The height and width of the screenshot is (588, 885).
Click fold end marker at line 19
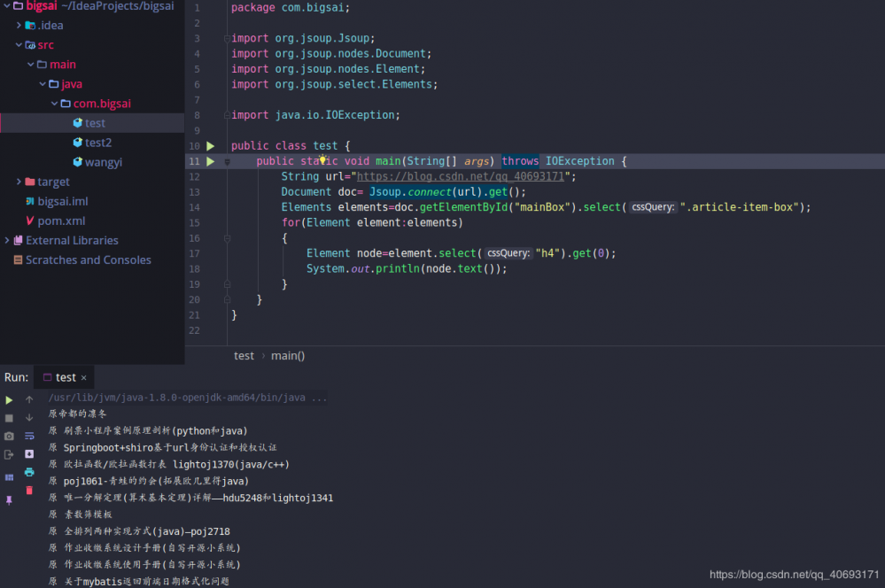pos(227,284)
